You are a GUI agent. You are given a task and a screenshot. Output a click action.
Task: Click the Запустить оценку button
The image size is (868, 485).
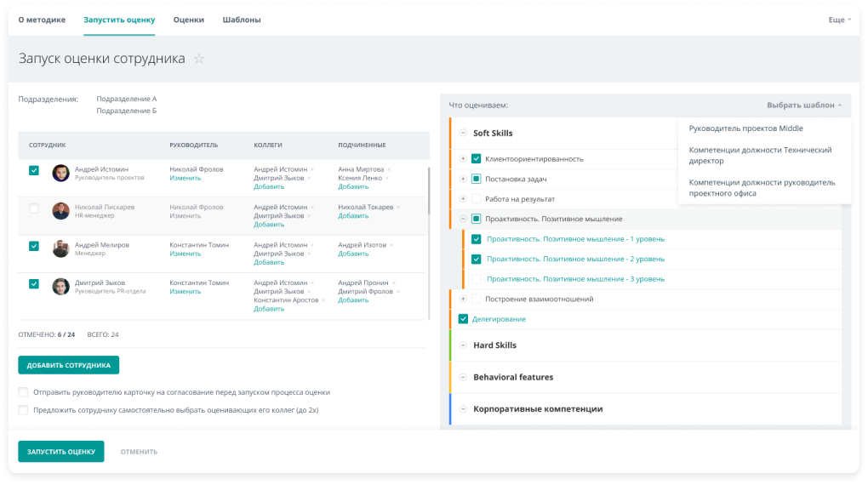60,451
